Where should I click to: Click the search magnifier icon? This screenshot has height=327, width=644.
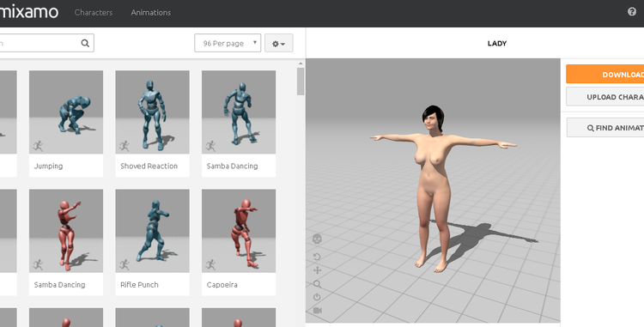85,43
